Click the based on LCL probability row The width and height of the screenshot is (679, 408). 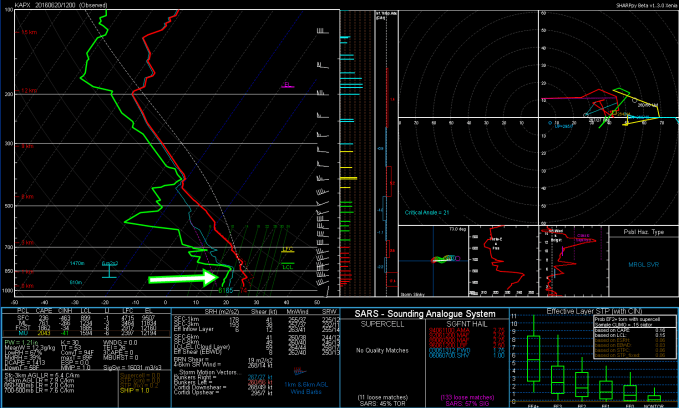pos(630,335)
